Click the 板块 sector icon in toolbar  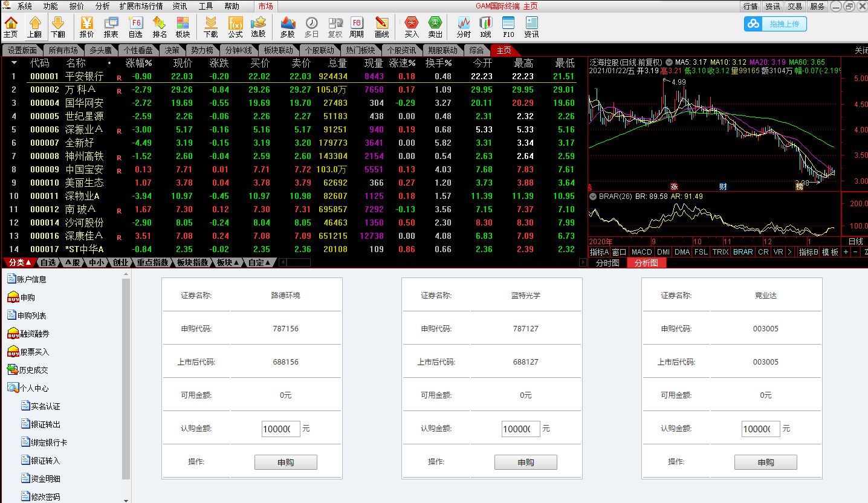(x=183, y=27)
